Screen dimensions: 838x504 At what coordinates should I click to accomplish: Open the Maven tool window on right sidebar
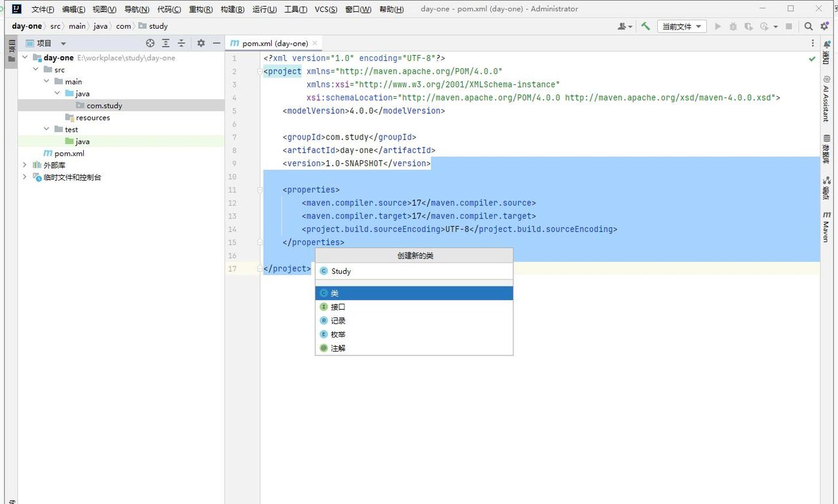point(826,226)
